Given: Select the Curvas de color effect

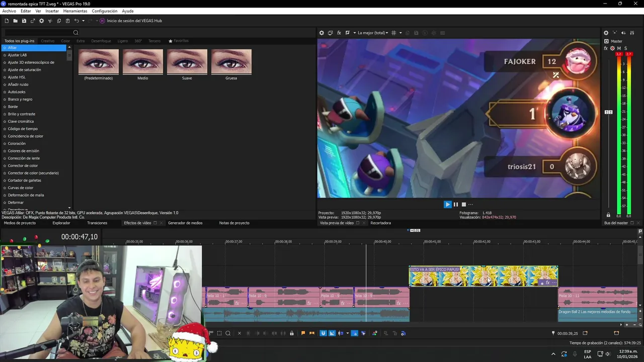Looking at the screenshot, I should click(21, 188).
